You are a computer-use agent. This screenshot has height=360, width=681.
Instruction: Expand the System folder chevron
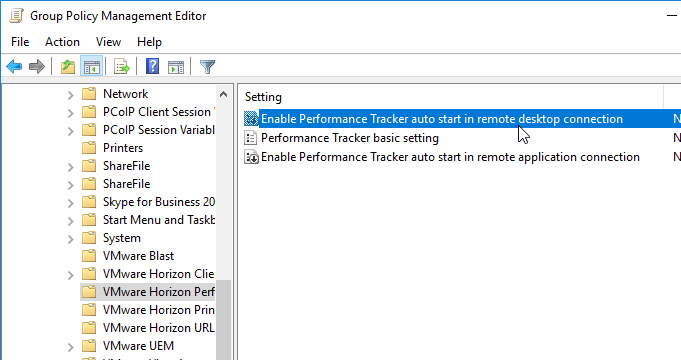70,239
